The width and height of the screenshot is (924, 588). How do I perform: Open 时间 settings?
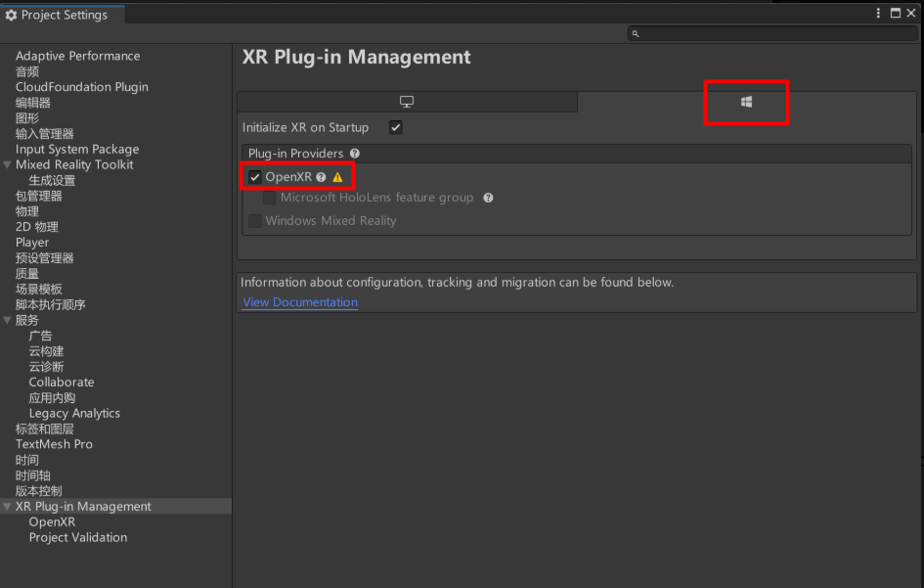tap(27, 460)
